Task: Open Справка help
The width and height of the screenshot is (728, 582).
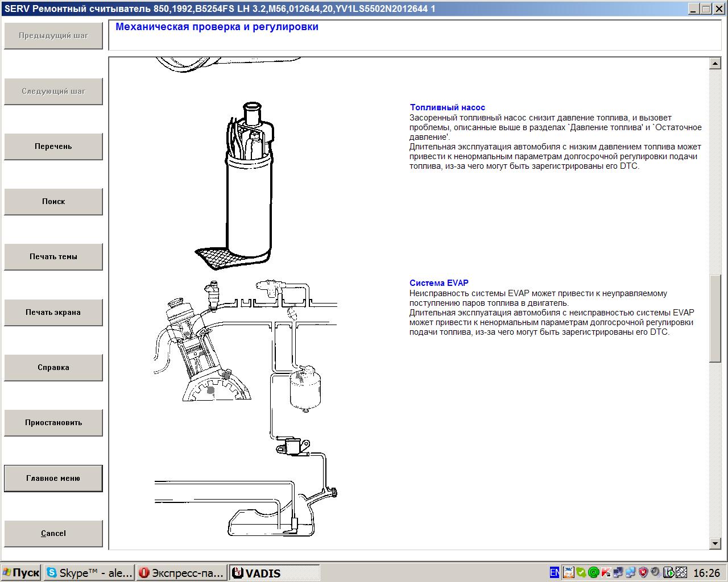Action: pos(53,368)
